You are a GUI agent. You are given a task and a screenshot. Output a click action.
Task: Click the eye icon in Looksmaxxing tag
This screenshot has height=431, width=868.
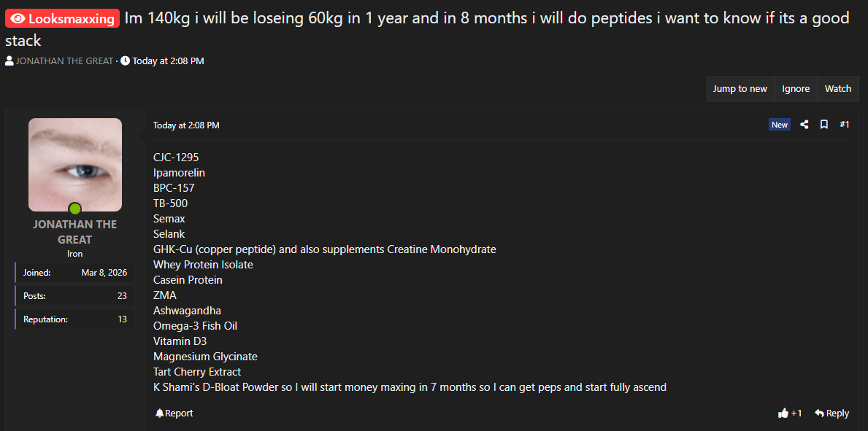18,19
